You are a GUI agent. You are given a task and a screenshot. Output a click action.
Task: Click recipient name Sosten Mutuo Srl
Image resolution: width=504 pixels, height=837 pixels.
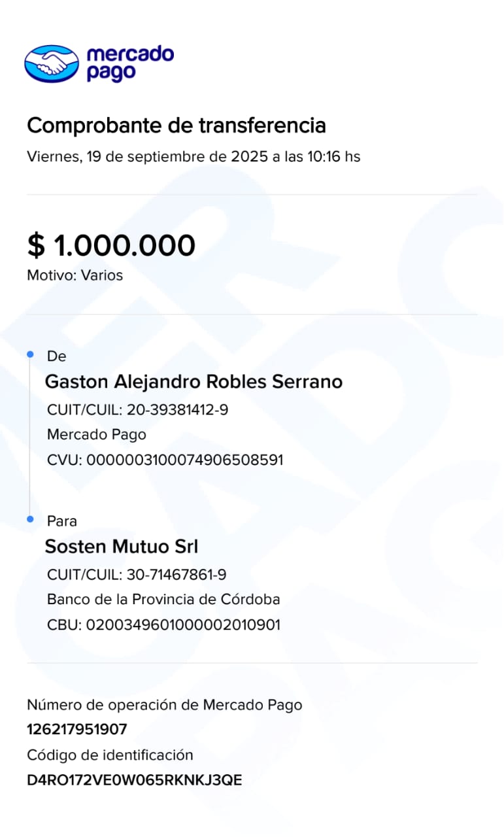pyautogui.click(x=121, y=547)
